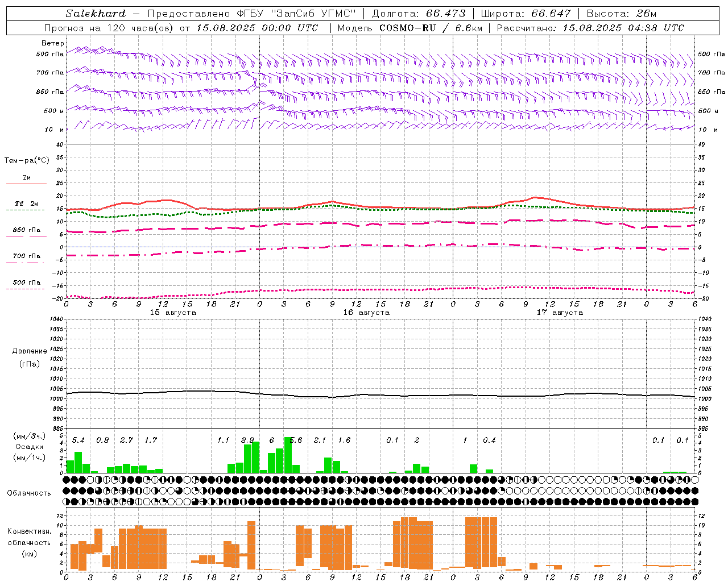This screenshot has height=582, width=728.
Task: Click the '(гПа)' unit under Давление
Action: pyautogui.click(x=30, y=364)
